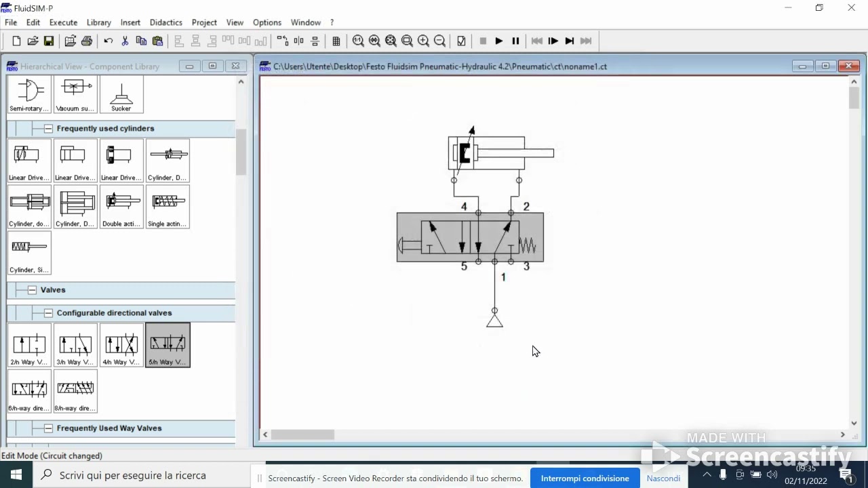Image resolution: width=868 pixels, height=488 pixels.
Task: Click the single step simulation icon
Action: click(x=553, y=41)
